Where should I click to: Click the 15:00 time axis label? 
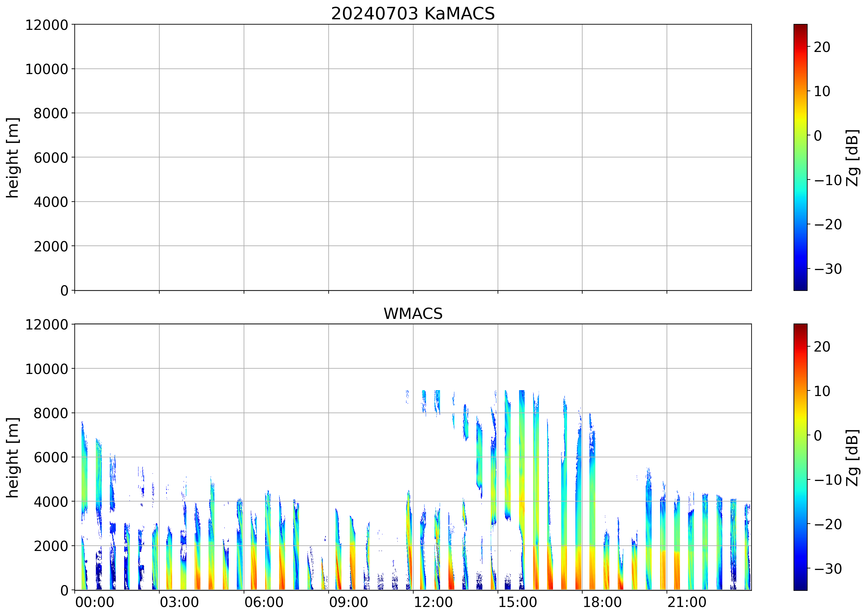518,602
